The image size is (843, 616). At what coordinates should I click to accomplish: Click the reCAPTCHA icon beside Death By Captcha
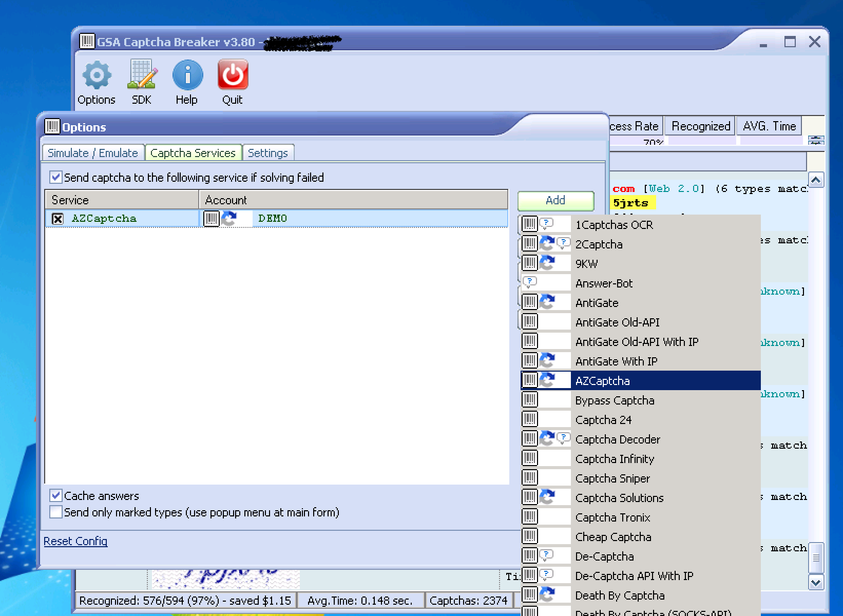[547, 594]
